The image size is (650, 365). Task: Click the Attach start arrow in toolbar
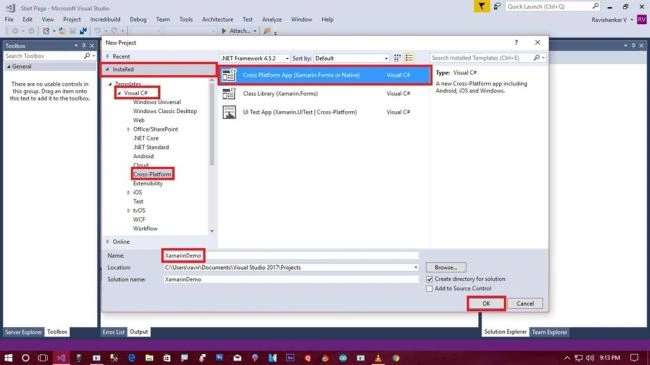[224, 31]
